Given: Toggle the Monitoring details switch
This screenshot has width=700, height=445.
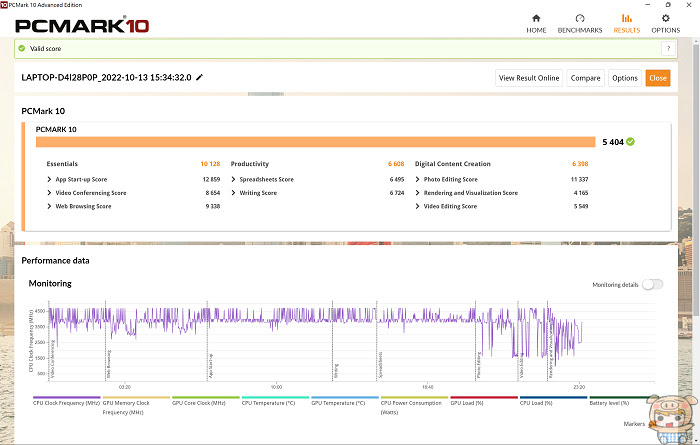Looking at the screenshot, I should (652, 284).
